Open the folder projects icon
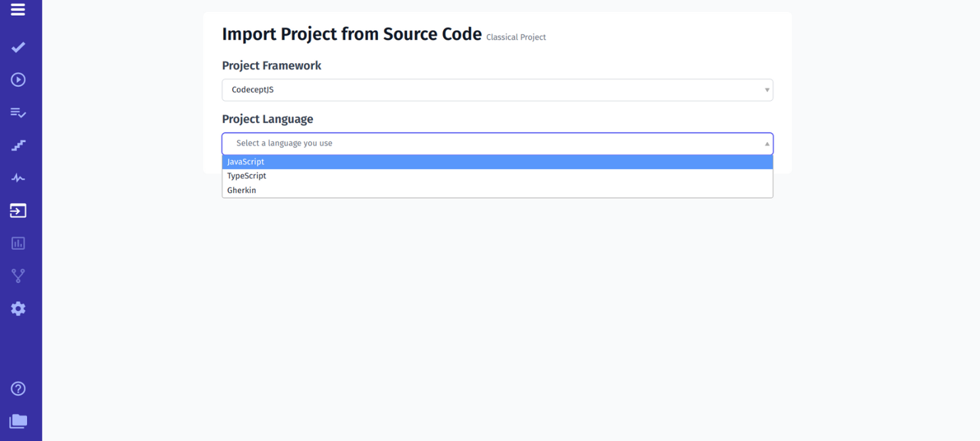This screenshot has height=441, width=980. [x=18, y=421]
